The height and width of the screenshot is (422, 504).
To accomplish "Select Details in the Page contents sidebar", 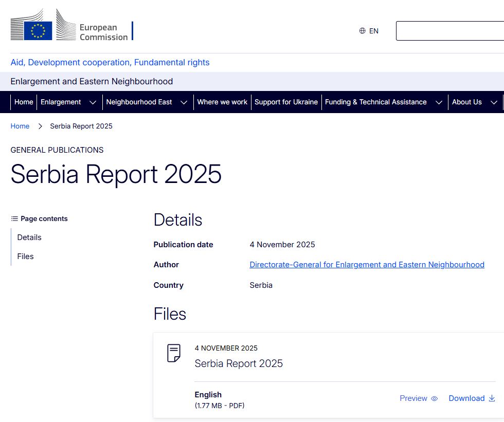I will tap(29, 237).
